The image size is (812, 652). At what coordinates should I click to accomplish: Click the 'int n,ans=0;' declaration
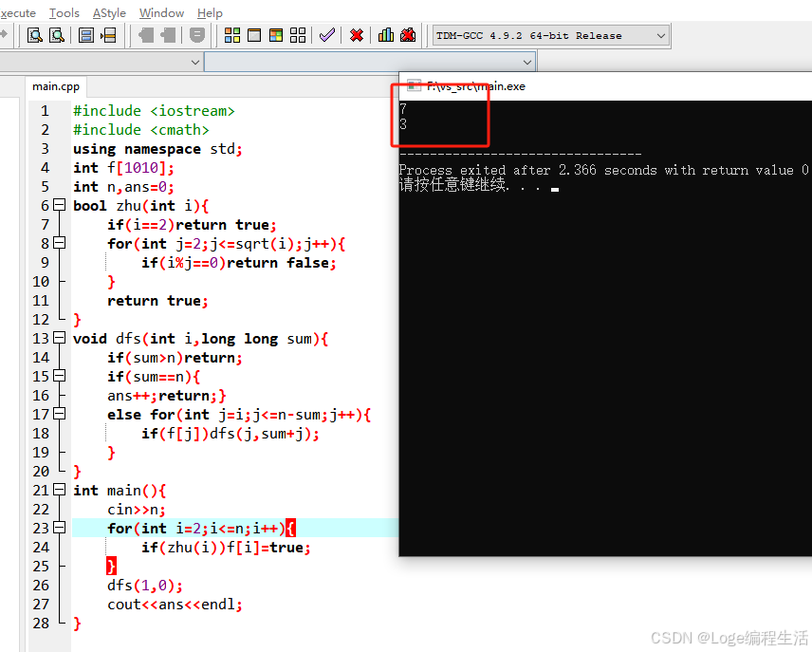[123, 187]
